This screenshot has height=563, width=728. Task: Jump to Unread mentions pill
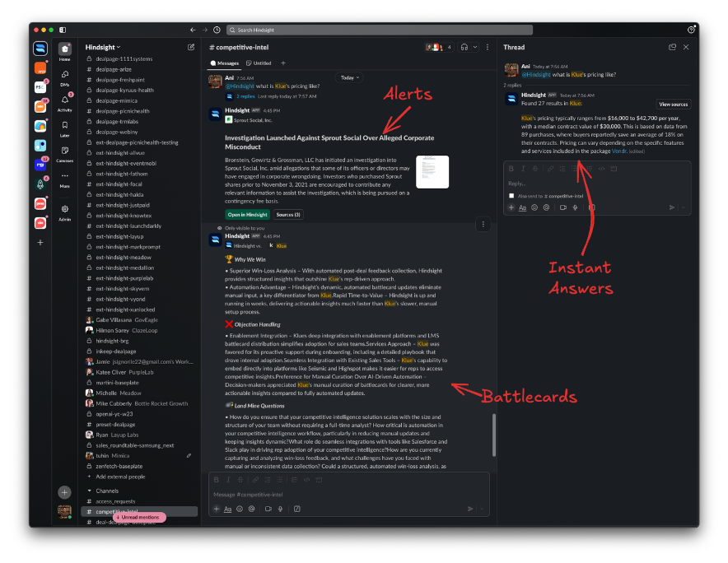click(x=139, y=517)
